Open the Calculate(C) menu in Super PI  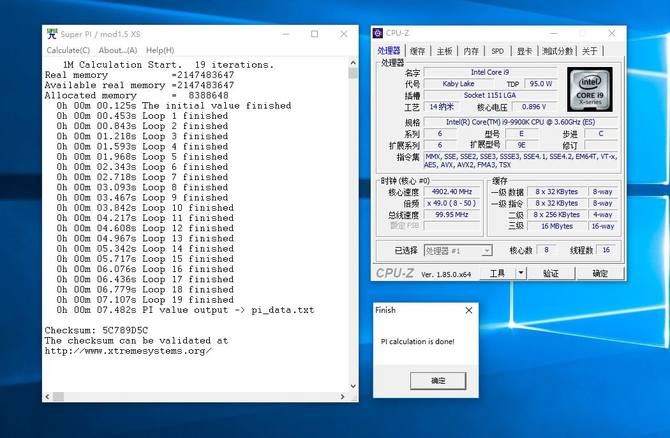pos(68,50)
